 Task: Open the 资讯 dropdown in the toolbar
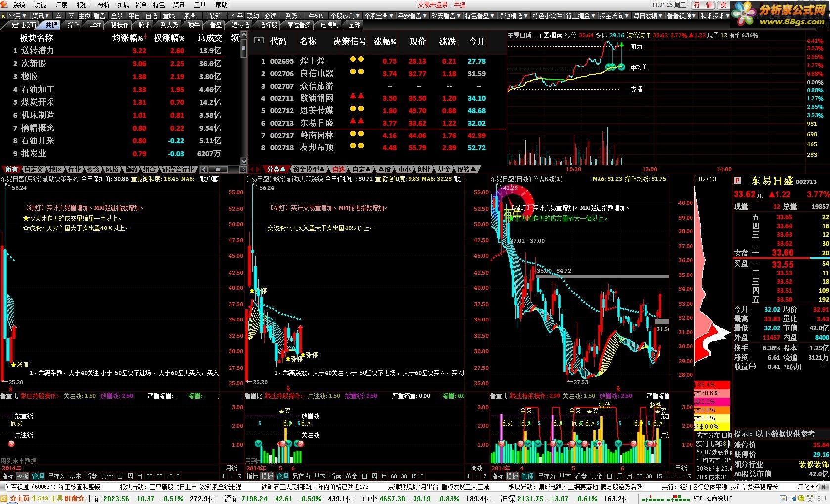point(40,16)
